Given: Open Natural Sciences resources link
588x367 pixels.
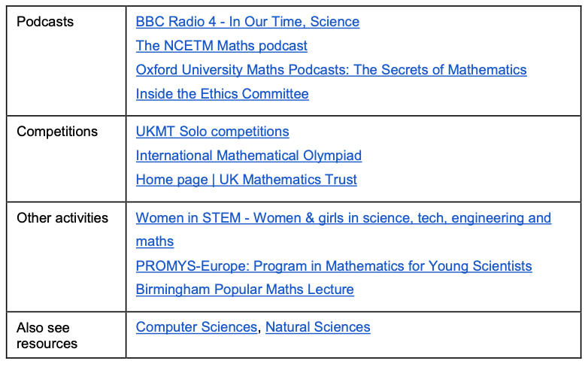Looking at the screenshot, I should (x=317, y=327).
